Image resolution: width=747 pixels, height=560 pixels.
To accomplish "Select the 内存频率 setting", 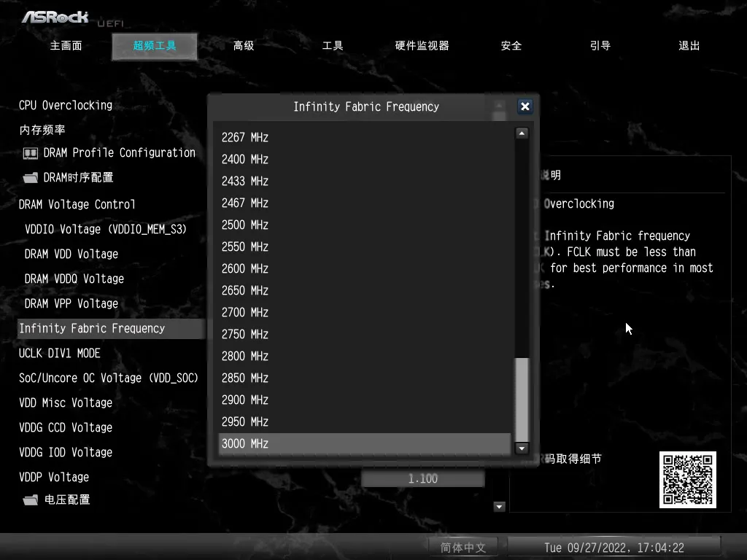I will pos(42,130).
